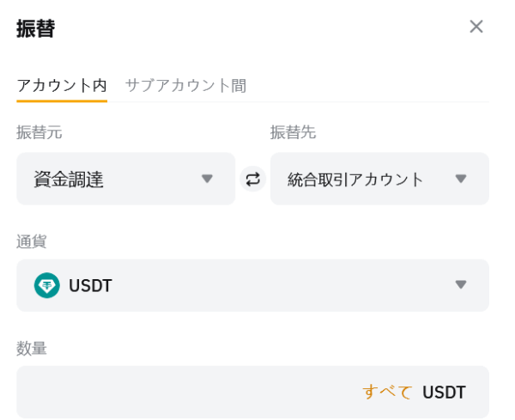This screenshot has width=515, height=420.
Task: Click the 振替先 label
Action: 293,132
